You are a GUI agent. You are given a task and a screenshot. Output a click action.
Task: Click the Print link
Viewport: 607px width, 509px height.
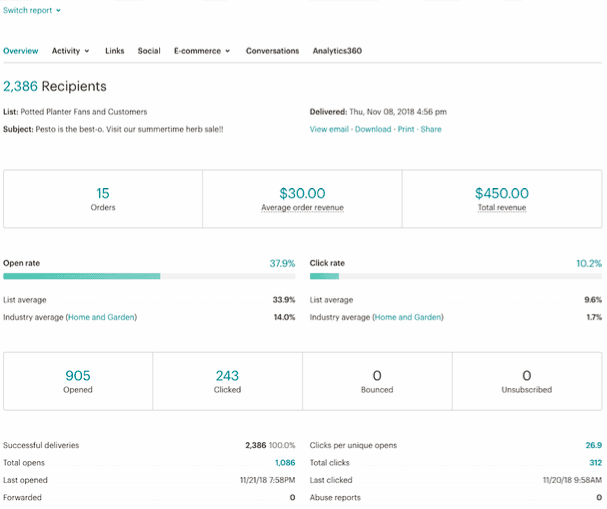pos(406,129)
